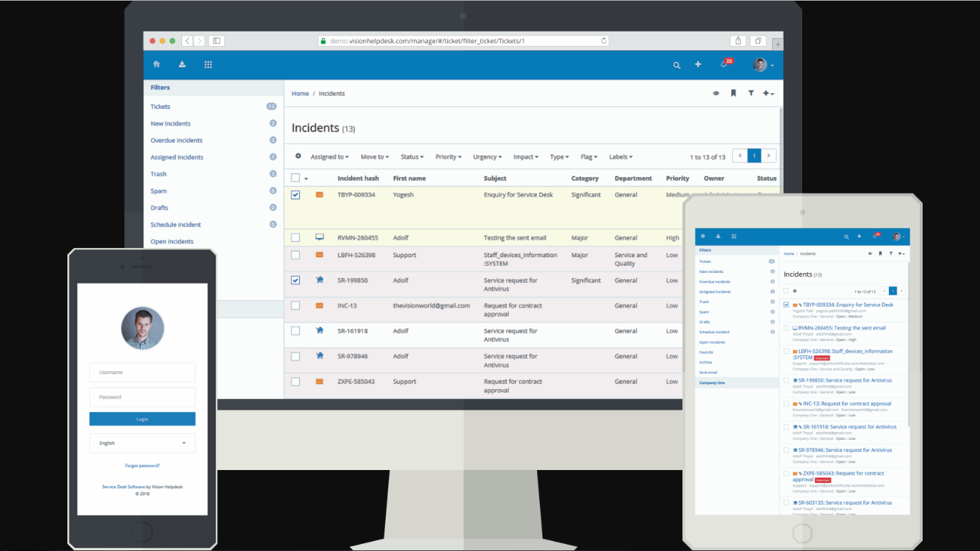Select Overdue incidents in Filters sidebar

(176, 140)
